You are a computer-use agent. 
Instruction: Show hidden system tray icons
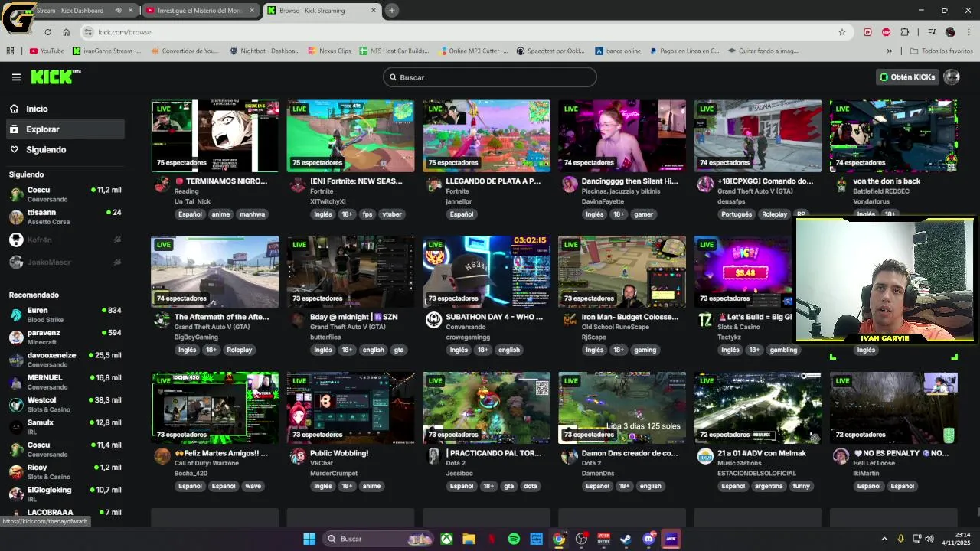tap(884, 539)
